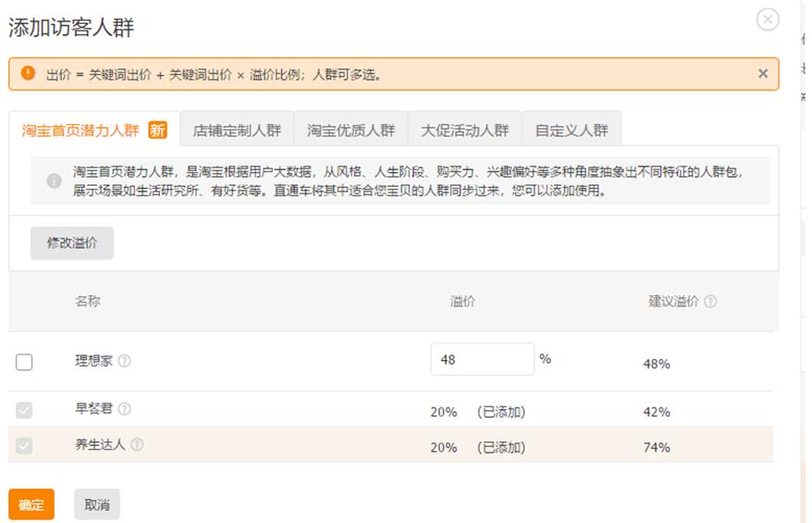Viewport: 812px width, 523px height.
Task: Click the 新 badge on first tab
Action: (x=157, y=130)
